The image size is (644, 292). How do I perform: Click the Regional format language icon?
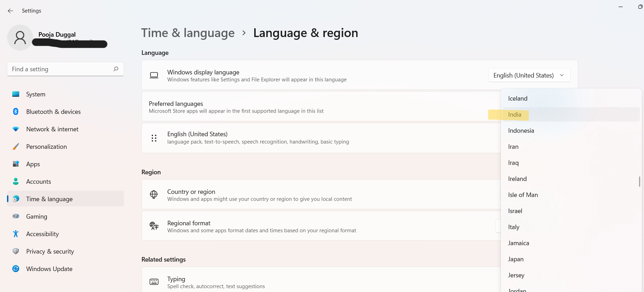[154, 226]
